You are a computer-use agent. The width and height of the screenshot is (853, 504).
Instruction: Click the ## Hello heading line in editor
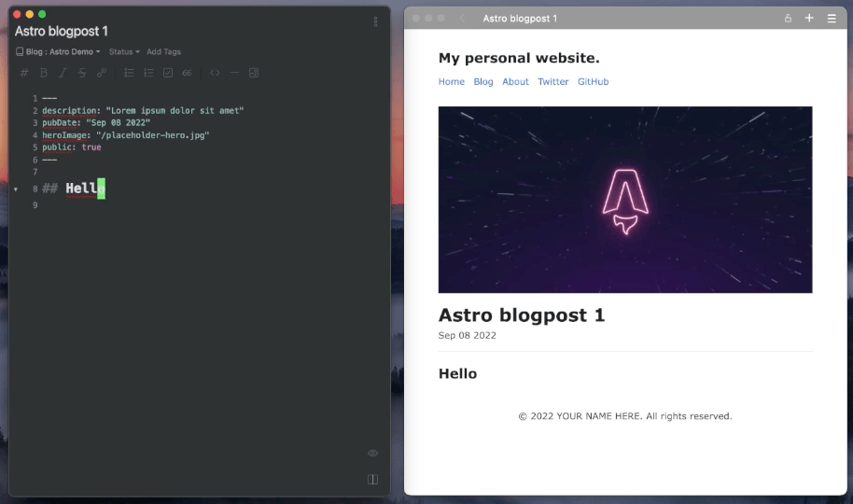[x=74, y=189]
